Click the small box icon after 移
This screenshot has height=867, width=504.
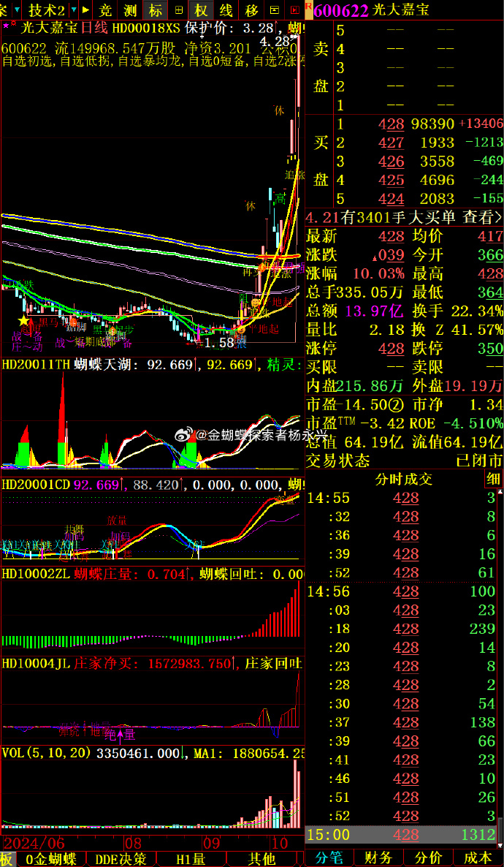[275, 10]
